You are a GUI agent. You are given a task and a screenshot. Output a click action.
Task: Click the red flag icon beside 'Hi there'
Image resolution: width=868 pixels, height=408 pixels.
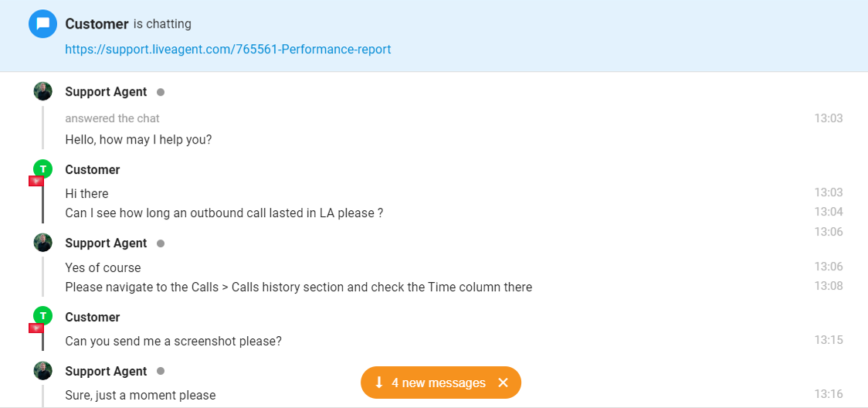click(x=36, y=182)
